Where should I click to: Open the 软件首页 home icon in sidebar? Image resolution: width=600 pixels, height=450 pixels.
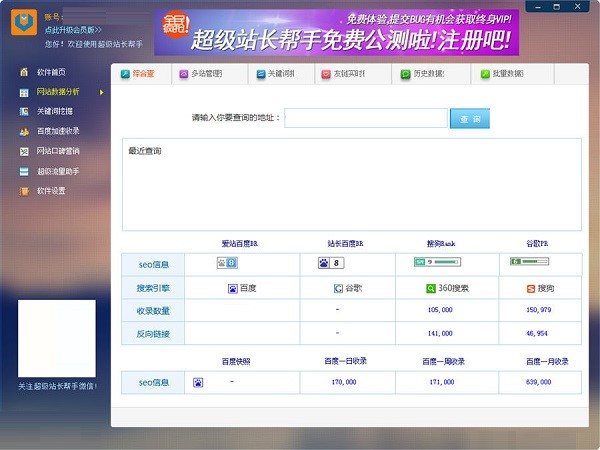pos(24,72)
